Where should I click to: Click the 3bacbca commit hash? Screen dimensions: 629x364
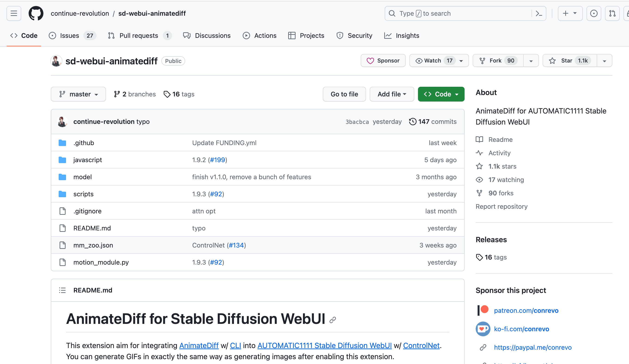coord(357,122)
